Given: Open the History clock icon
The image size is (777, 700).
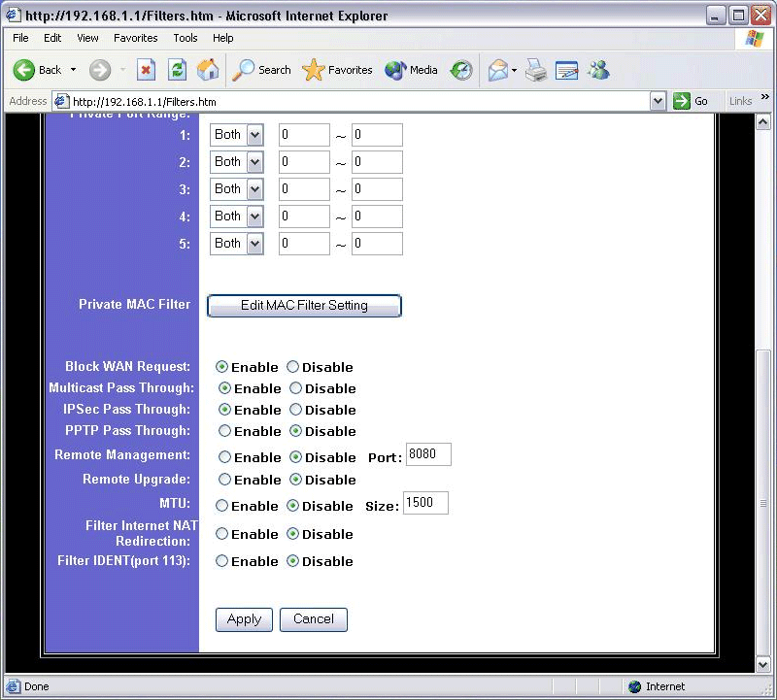Looking at the screenshot, I should pos(460,70).
